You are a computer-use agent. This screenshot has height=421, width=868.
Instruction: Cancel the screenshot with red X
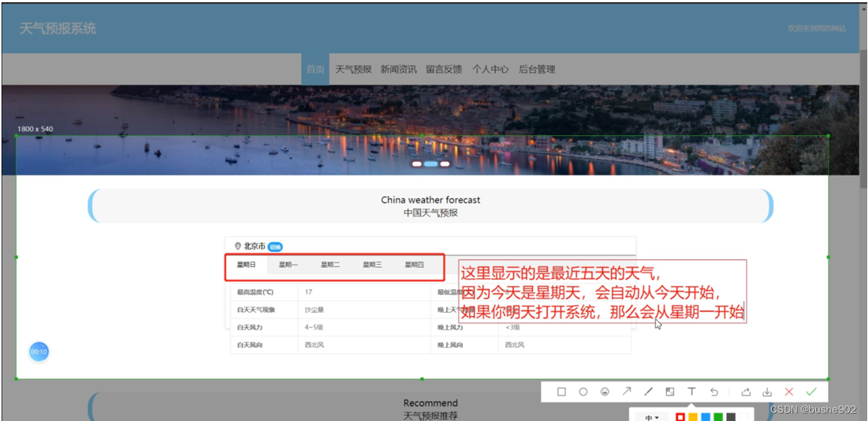789,392
